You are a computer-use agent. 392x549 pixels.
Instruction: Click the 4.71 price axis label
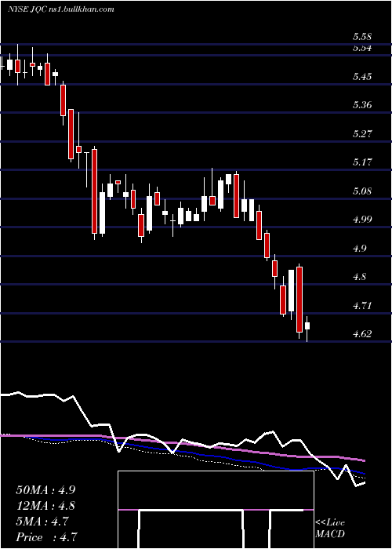[362, 305]
